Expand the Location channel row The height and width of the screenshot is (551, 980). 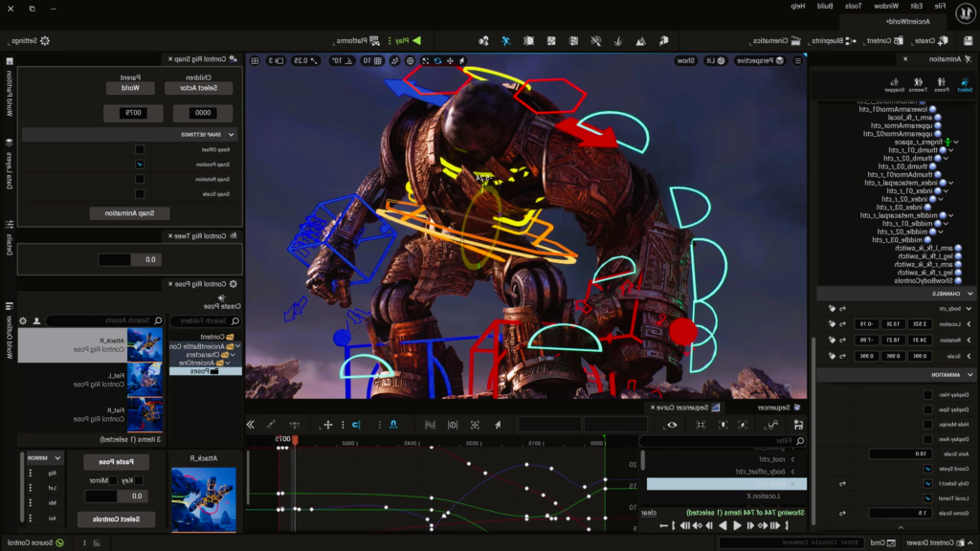[969, 324]
